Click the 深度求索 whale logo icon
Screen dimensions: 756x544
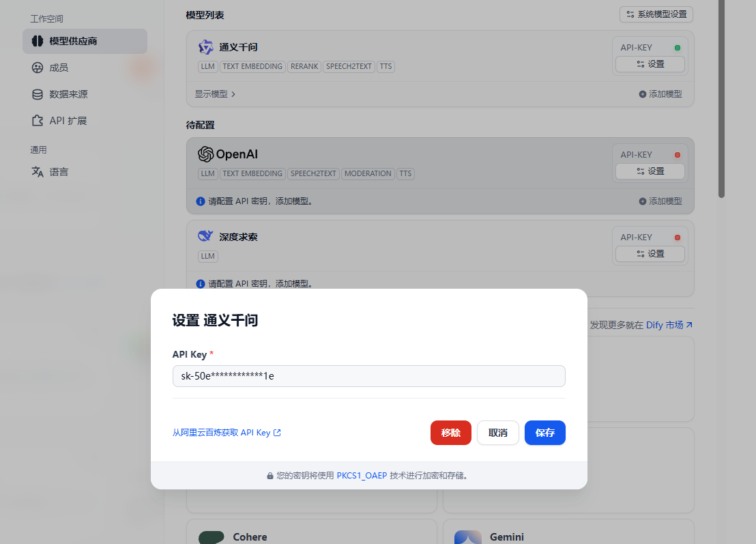205,236
